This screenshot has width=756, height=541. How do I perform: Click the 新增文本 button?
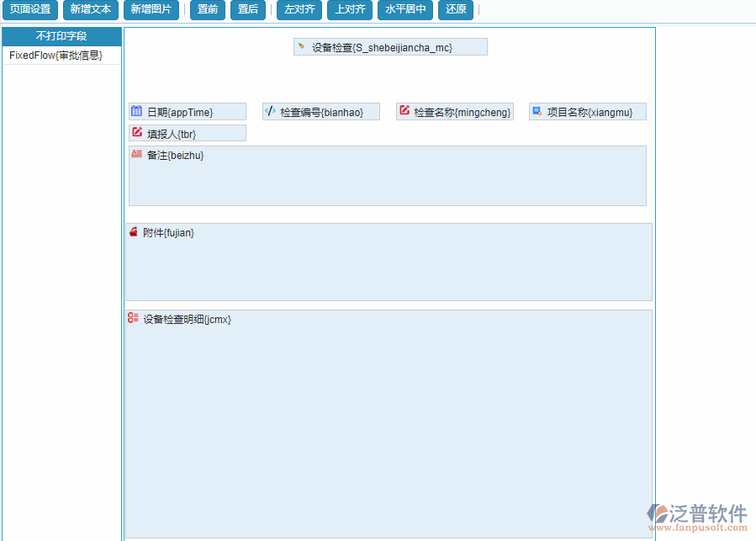pyautogui.click(x=90, y=10)
